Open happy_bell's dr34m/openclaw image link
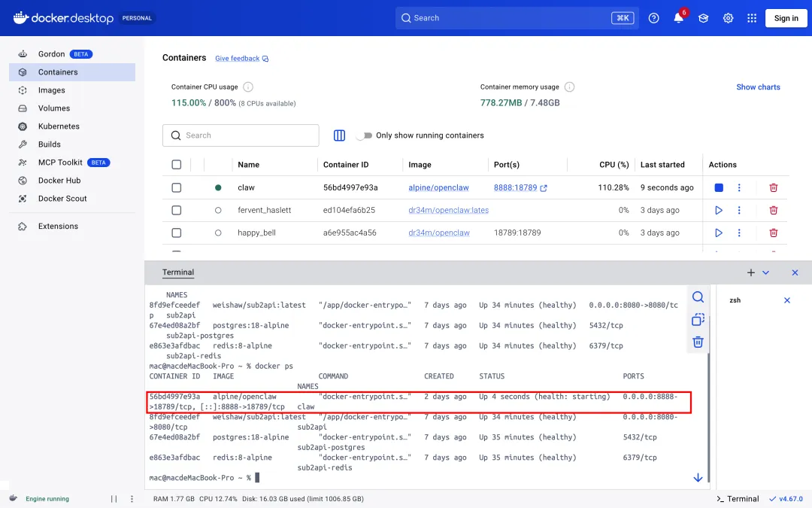812x508 pixels. [x=439, y=233]
